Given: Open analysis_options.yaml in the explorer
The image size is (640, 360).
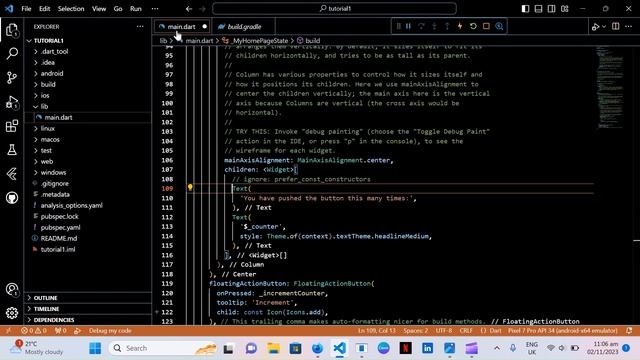Looking at the screenshot, I should [71, 206].
